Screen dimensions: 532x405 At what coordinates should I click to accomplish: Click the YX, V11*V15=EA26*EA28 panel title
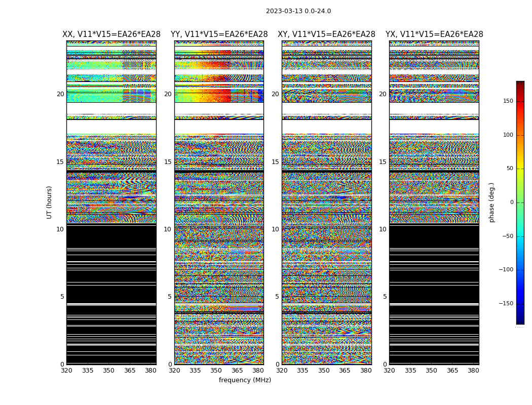click(x=434, y=34)
